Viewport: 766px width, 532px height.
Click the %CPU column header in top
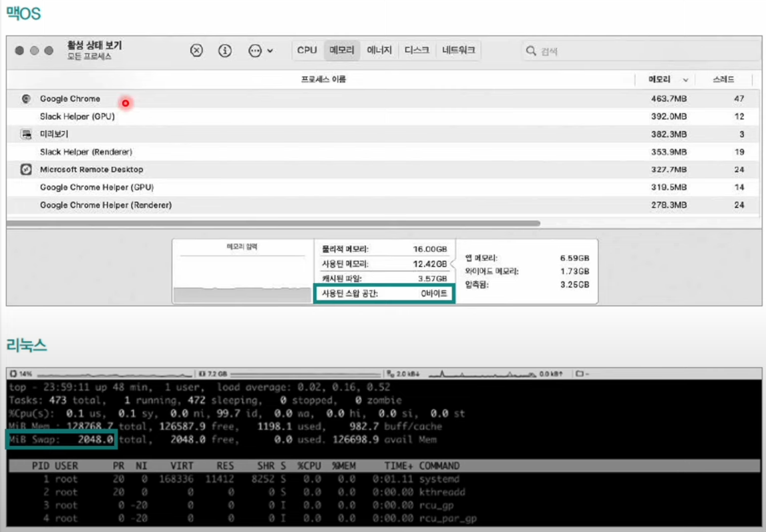309,466
